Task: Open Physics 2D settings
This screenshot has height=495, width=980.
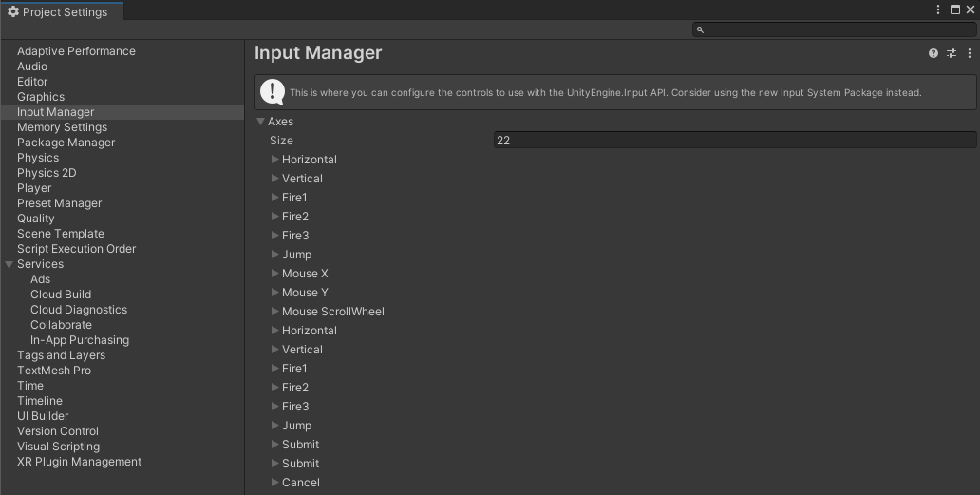Action: coord(47,173)
